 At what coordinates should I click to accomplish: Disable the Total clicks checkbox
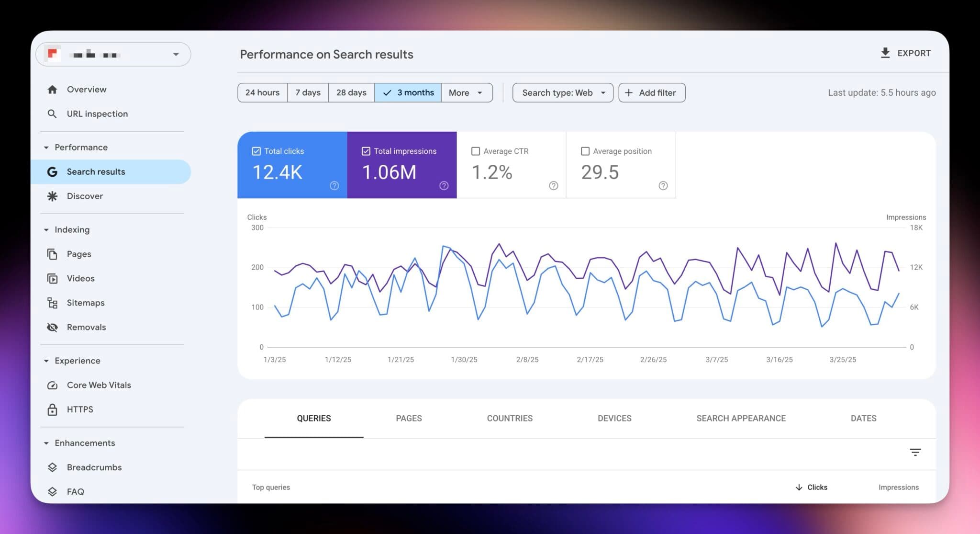coord(256,151)
